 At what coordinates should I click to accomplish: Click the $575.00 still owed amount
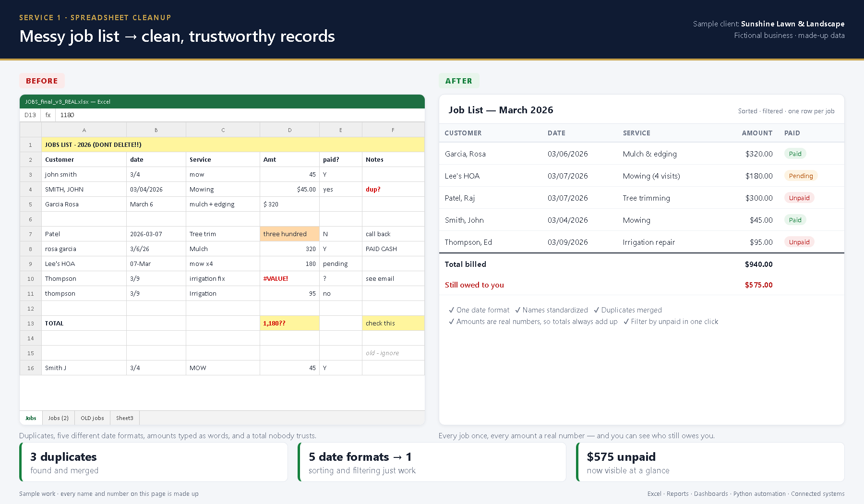[758, 285]
